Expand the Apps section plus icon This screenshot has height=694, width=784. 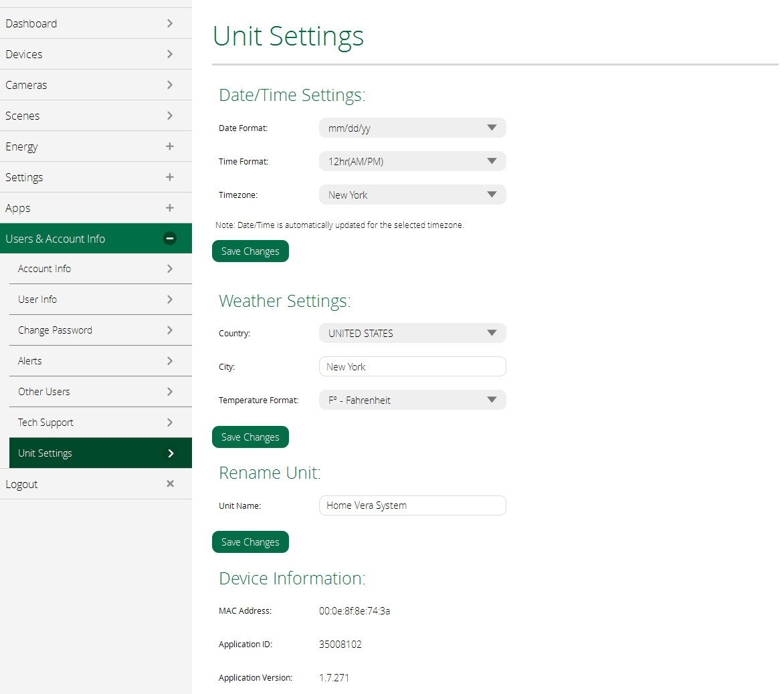click(x=170, y=208)
